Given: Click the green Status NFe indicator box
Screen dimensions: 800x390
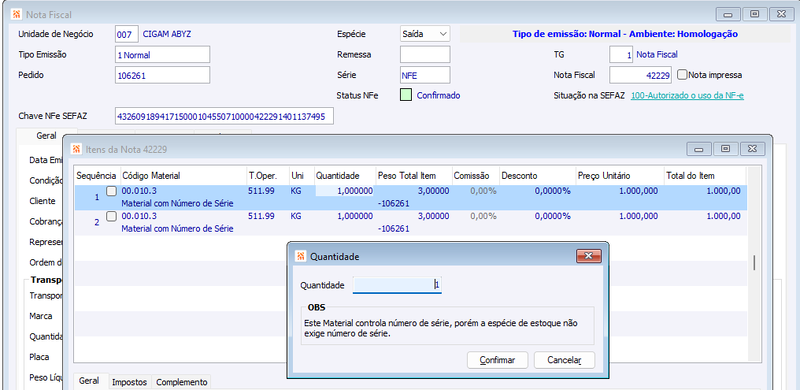Looking at the screenshot, I should pos(406,95).
